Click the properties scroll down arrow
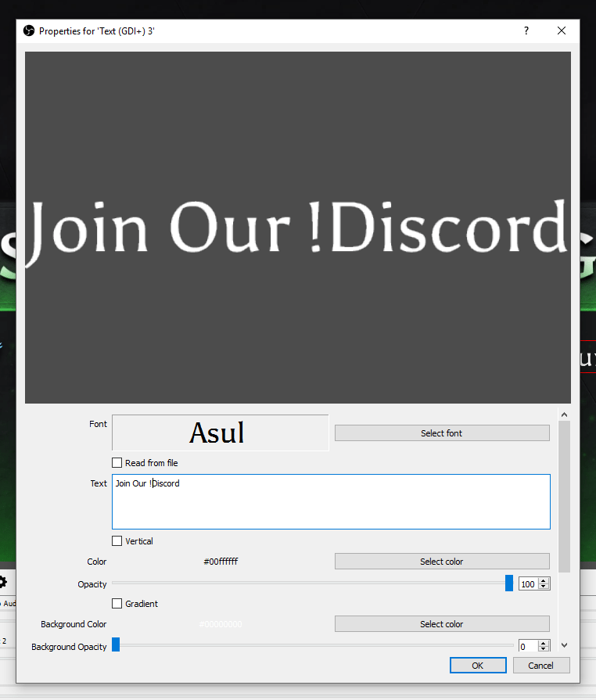Image resolution: width=596 pixels, height=700 pixels. (x=564, y=645)
